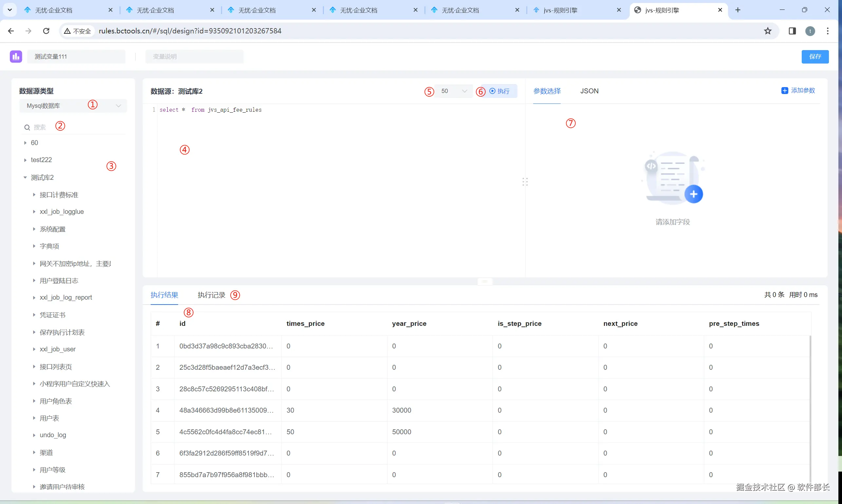Click the search magnifier icon in sidebar
842x504 pixels.
click(x=27, y=127)
